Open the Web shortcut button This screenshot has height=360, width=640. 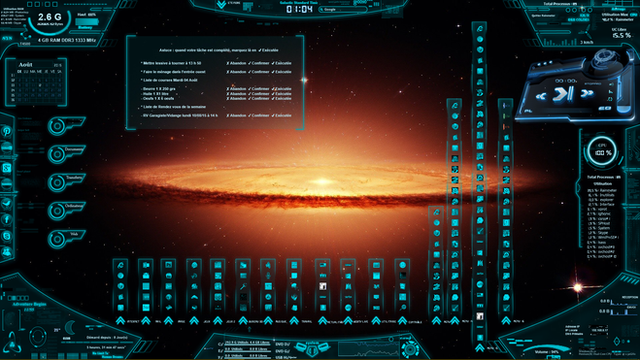(x=66, y=239)
